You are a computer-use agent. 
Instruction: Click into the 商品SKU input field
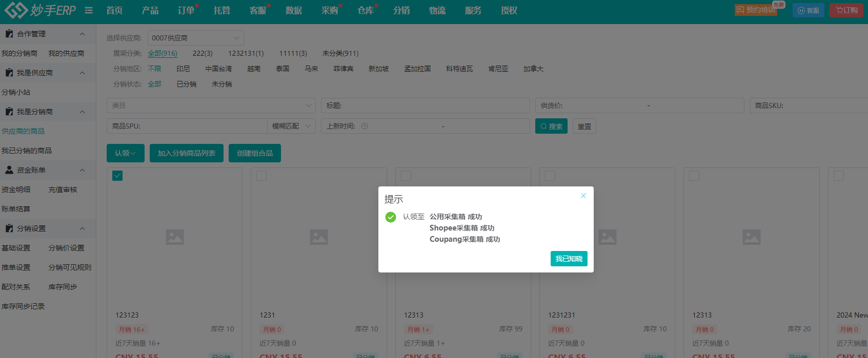click(x=809, y=106)
